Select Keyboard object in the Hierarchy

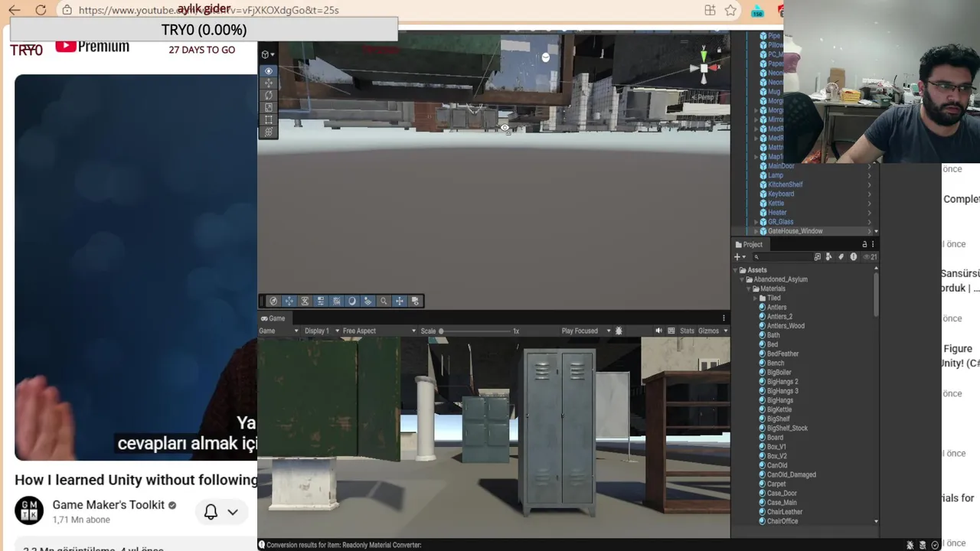click(781, 194)
